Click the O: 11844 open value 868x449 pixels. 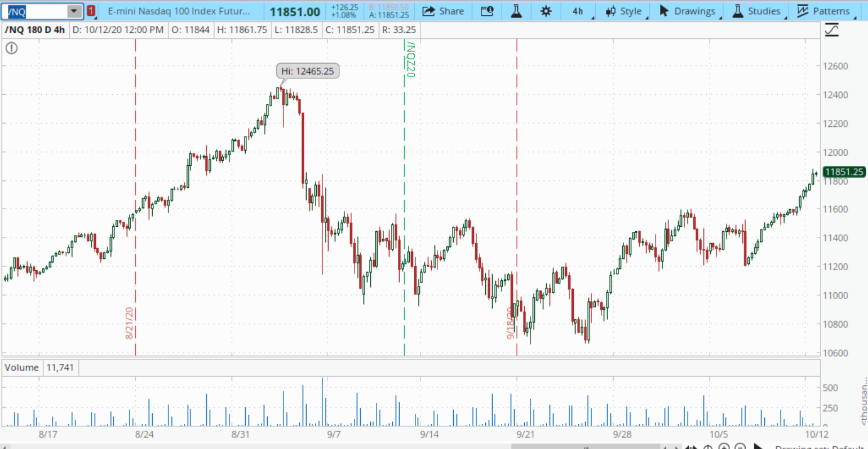tap(191, 29)
